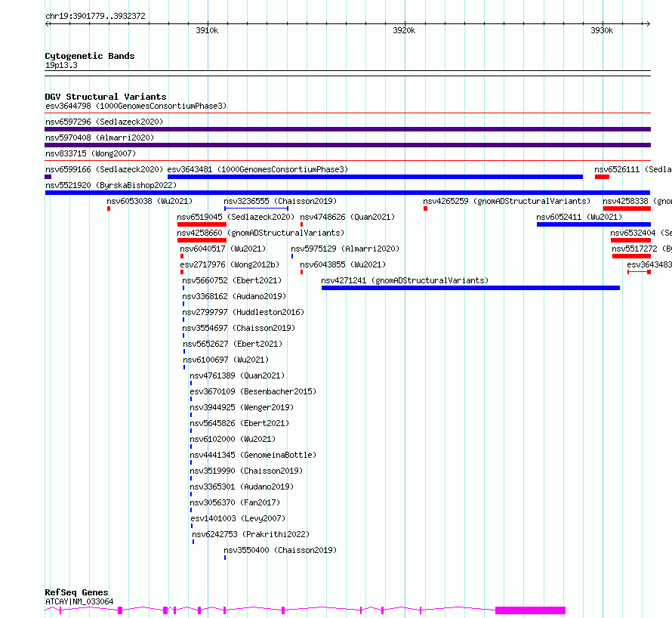Click the 3910k ruler tick label

[207, 30]
